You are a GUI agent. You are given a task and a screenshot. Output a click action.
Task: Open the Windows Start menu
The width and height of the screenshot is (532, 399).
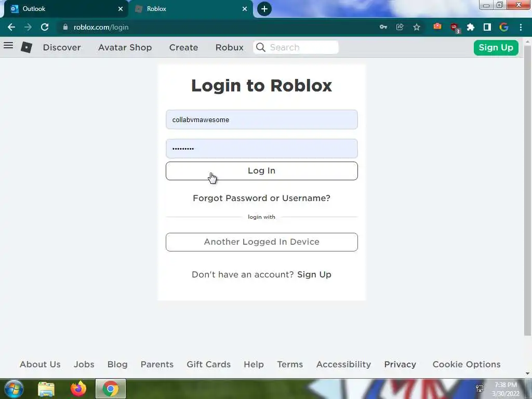pos(14,389)
